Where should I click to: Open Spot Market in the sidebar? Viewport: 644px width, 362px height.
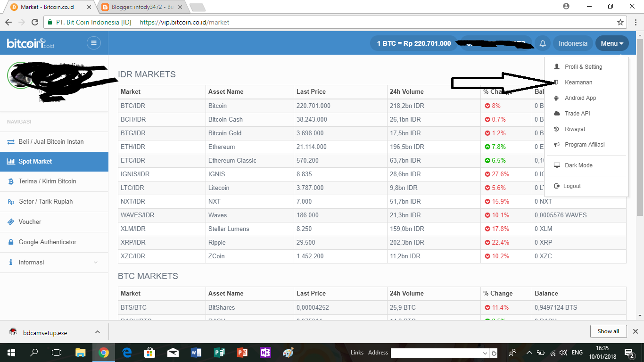click(x=54, y=161)
